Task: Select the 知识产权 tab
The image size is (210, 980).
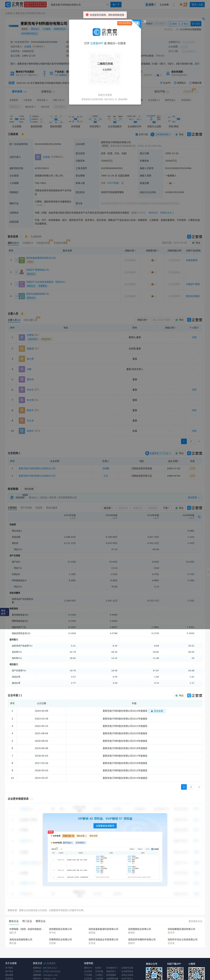Action: click(162, 91)
